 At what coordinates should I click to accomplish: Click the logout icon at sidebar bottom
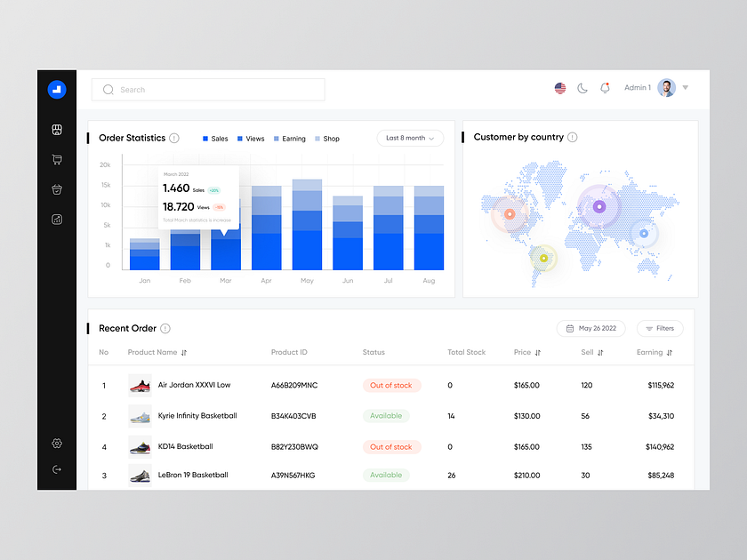click(x=56, y=469)
